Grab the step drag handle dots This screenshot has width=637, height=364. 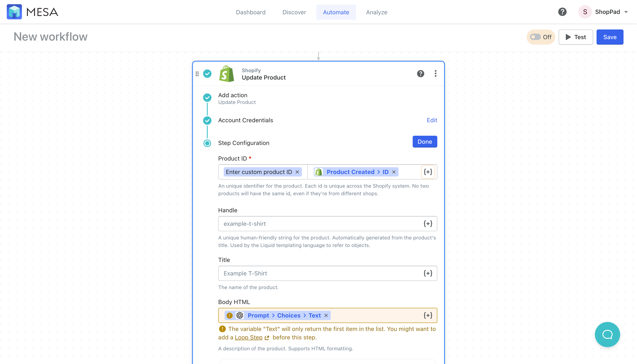pos(197,74)
